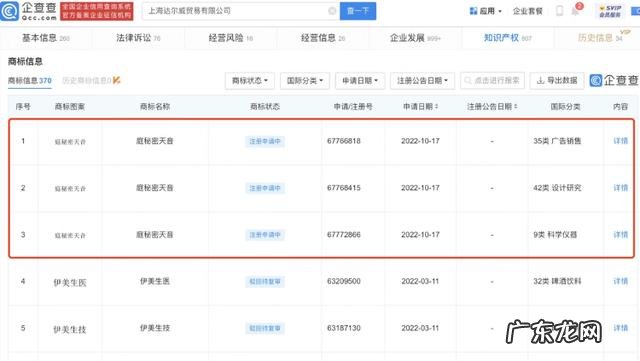Switch to 基本信息 tab
This screenshot has height=361, width=640.
pos(46,38)
